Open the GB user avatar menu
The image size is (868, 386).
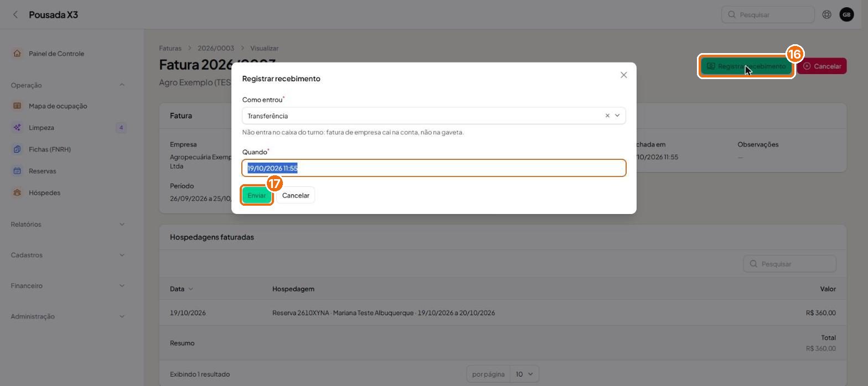click(x=846, y=14)
